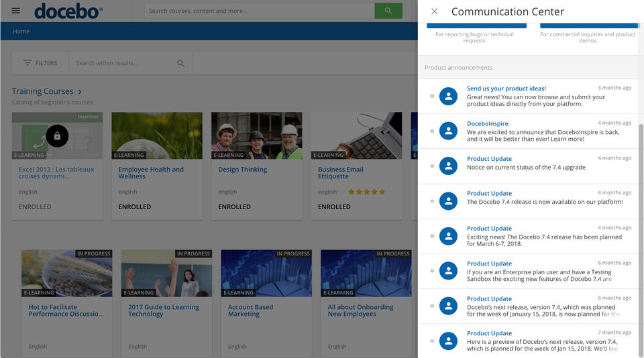Click '3 months ago' timestamp text
The width and height of the screenshot is (644, 358).
[614, 87]
